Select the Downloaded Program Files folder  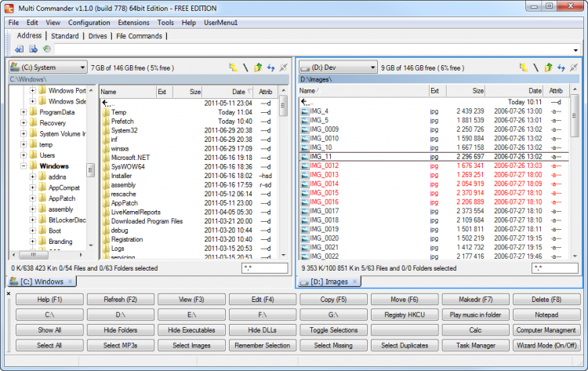tap(147, 221)
